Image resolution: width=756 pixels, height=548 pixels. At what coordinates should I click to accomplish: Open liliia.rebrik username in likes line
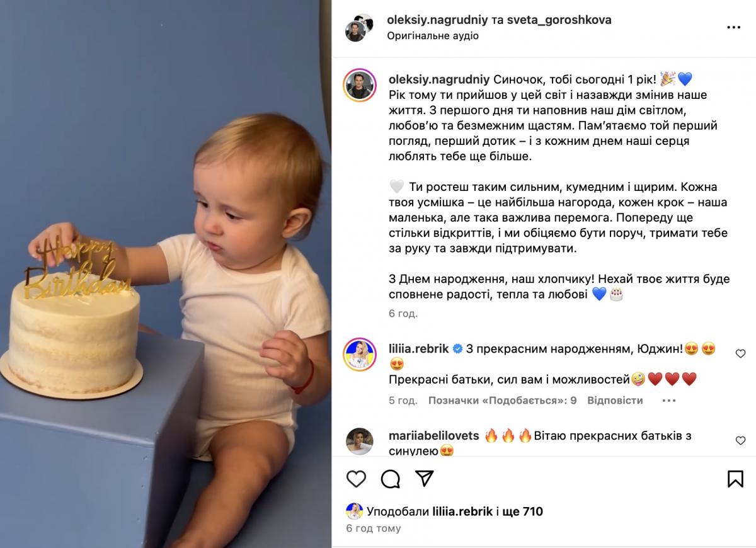coord(462,511)
